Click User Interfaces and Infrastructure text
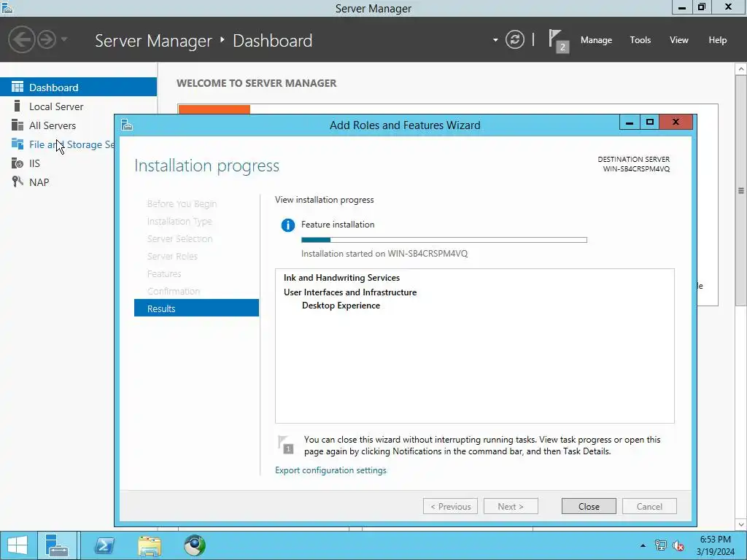This screenshot has height=560, width=747. coord(350,292)
